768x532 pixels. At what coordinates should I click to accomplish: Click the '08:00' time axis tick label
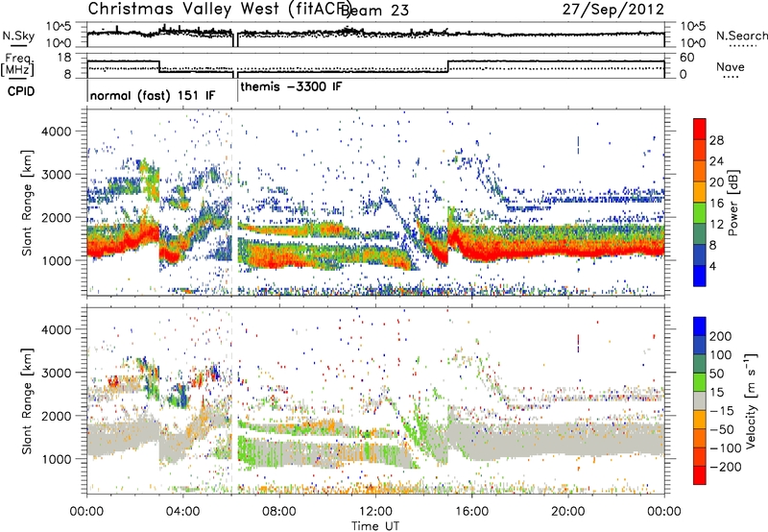(x=279, y=512)
